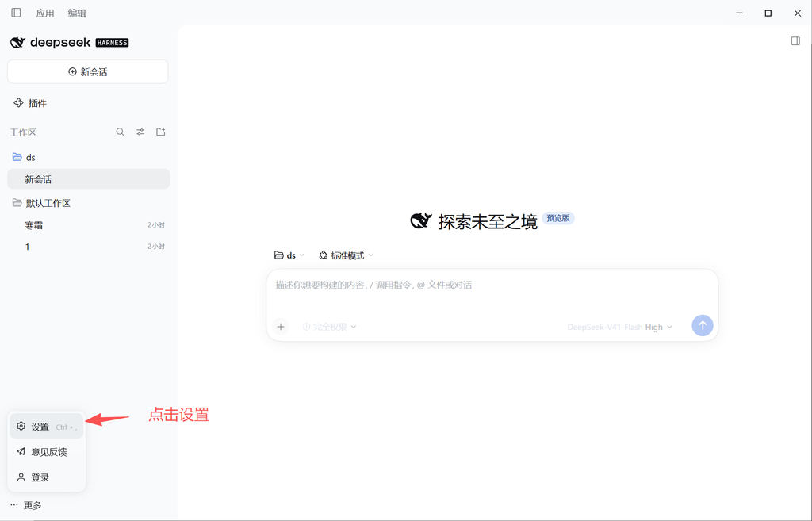Minimize the application window
This screenshot has height=521, width=812.
(x=740, y=13)
